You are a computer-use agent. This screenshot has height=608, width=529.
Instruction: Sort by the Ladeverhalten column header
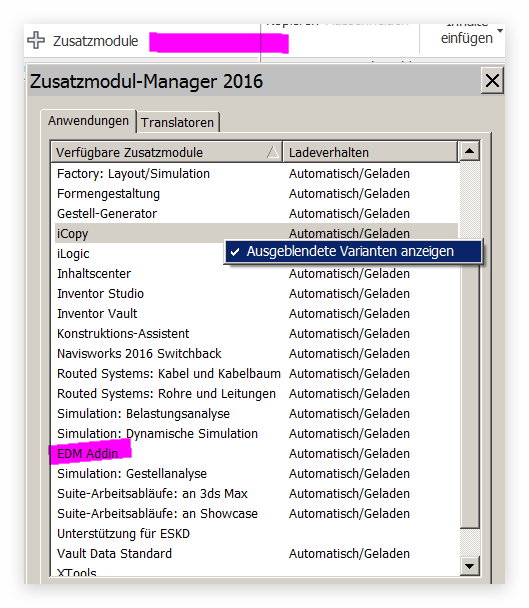370,152
